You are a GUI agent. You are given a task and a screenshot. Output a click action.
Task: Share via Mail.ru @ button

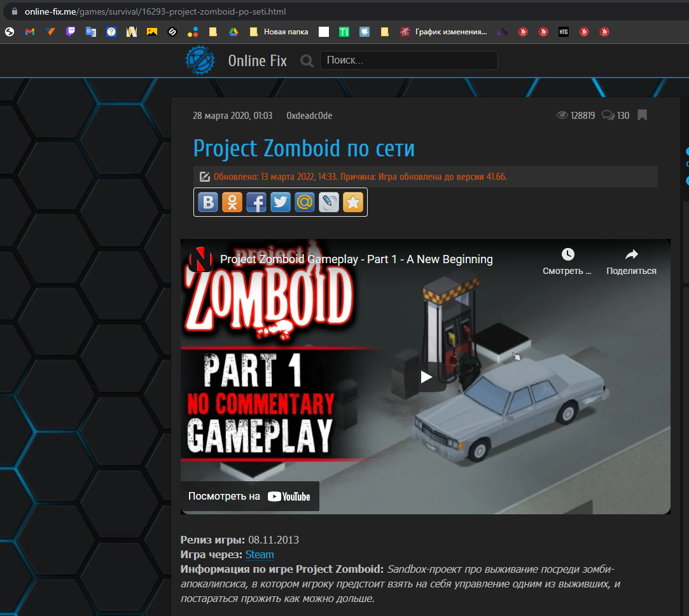305,202
